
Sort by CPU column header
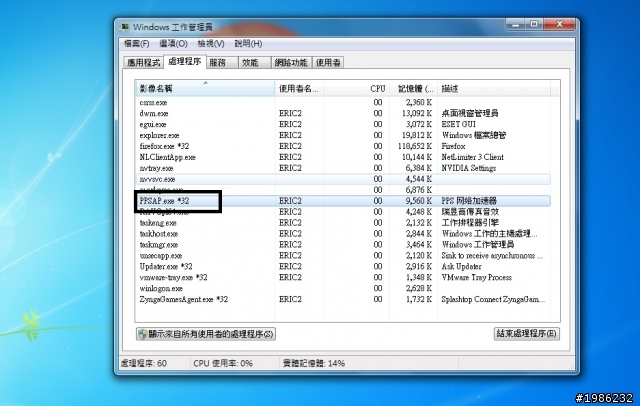pos(356,89)
